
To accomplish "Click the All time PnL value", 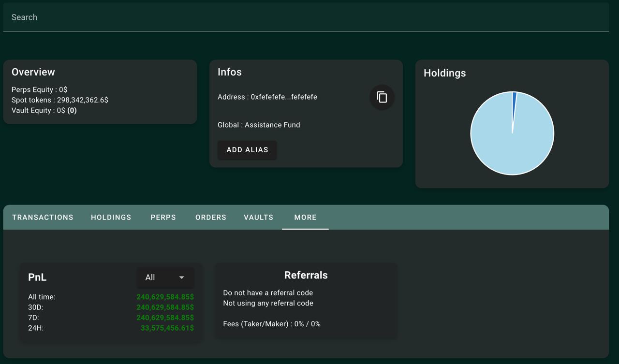I will (x=165, y=297).
